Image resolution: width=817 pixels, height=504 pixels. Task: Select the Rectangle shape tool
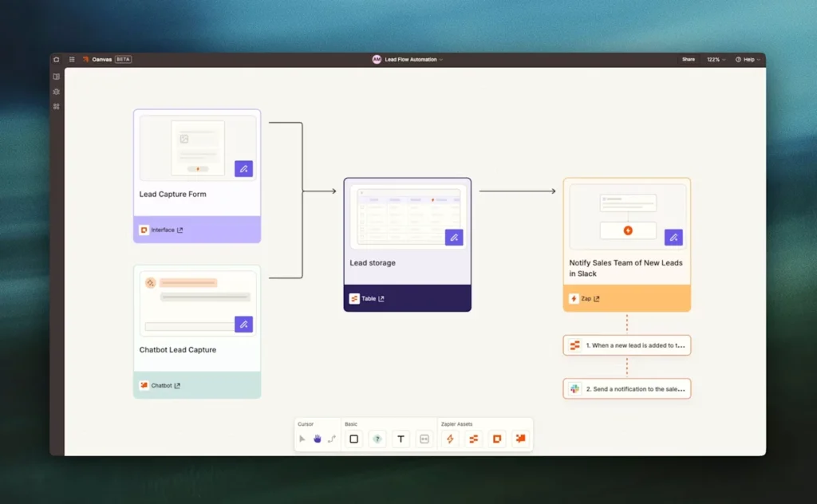pyautogui.click(x=354, y=439)
